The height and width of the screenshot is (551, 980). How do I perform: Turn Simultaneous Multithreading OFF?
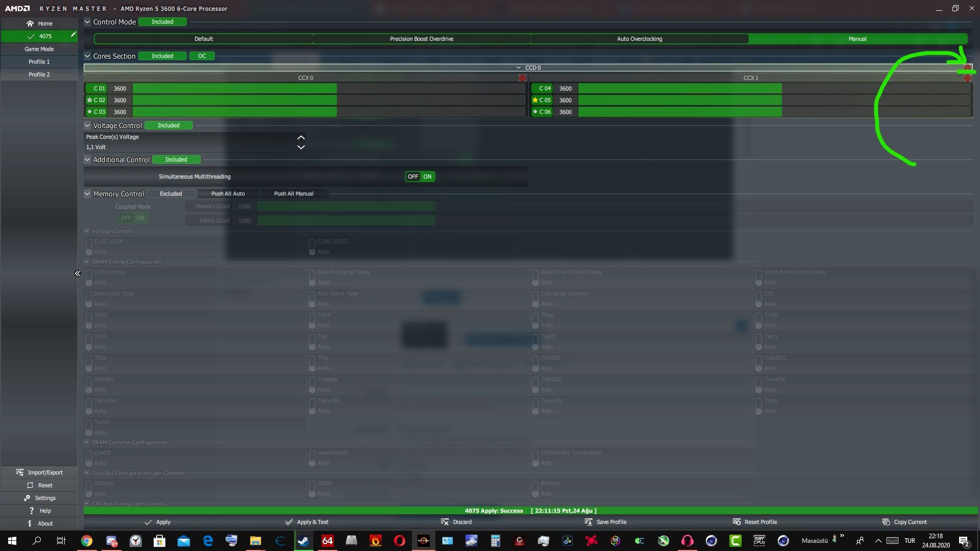point(412,177)
